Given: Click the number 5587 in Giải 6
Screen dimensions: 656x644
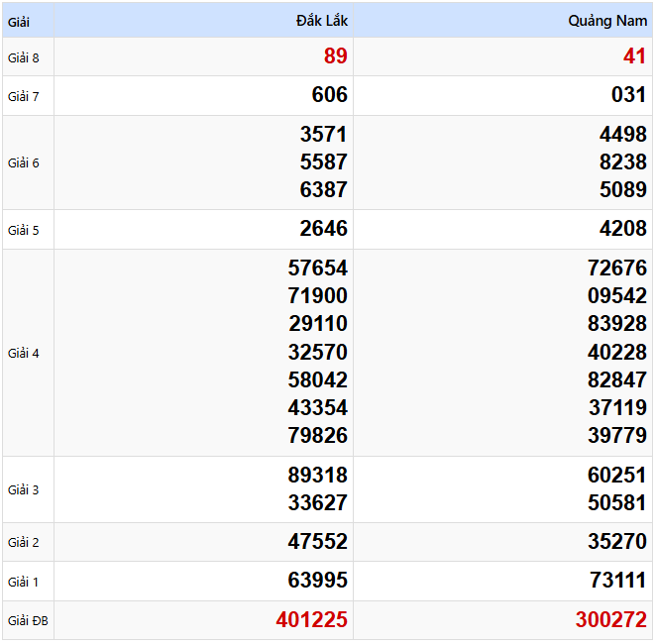Looking at the screenshot, I should point(323,161).
